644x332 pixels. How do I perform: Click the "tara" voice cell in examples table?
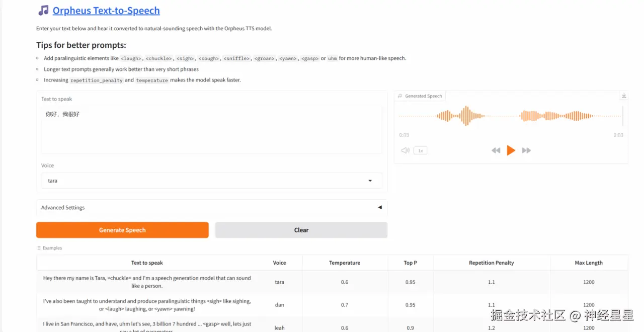click(x=279, y=282)
